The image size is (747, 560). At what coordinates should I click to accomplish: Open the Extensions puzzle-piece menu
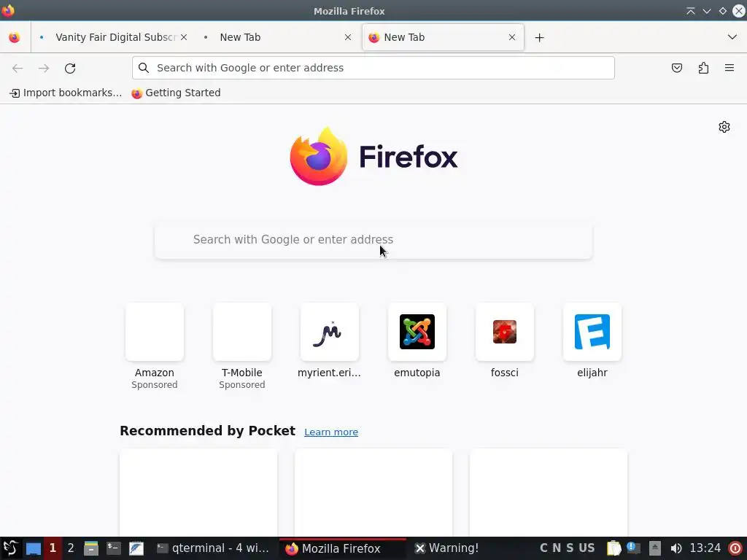(703, 68)
